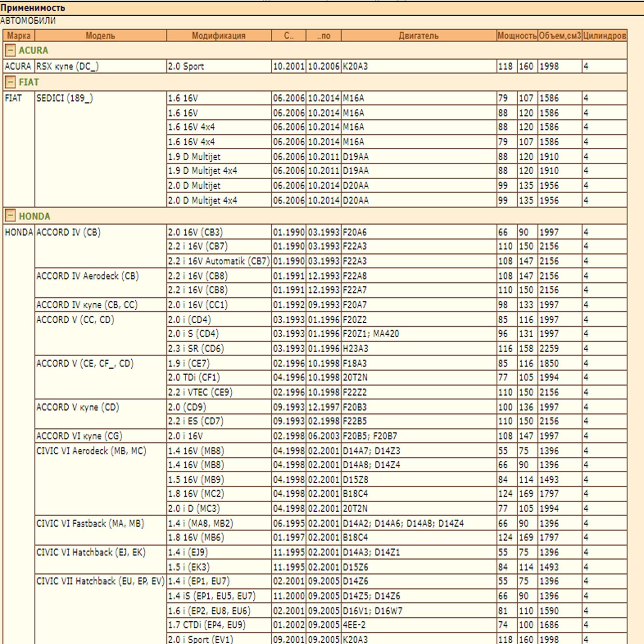Select the '1.4 i (EJ9)' cell
Viewport: 644px width, 644px height.
(219, 552)
